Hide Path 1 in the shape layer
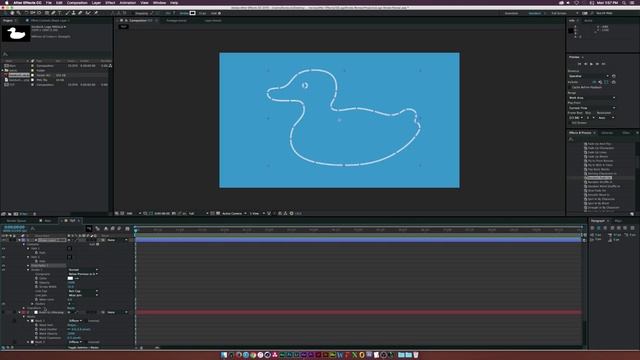 coord(4,249)
